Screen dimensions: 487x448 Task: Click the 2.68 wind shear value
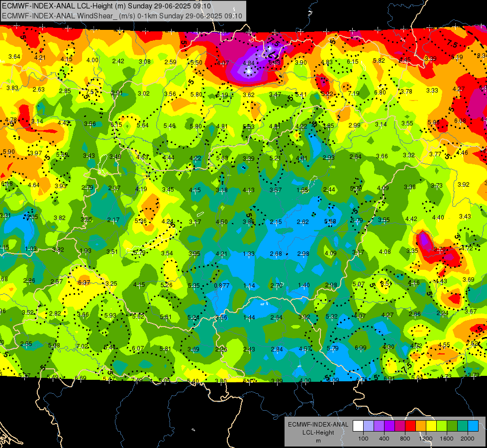pos(276,254)
